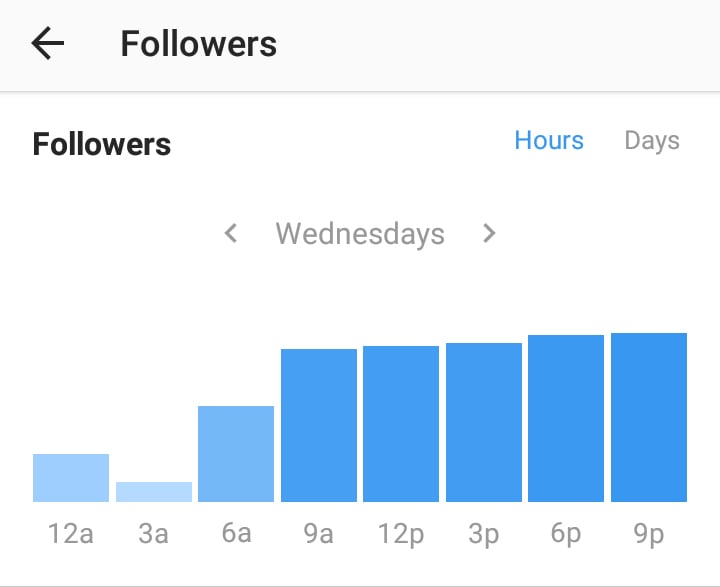This screenshot has height=587, width=720.
Task: Click the 9p hour axis label
Action: [649, 534]
